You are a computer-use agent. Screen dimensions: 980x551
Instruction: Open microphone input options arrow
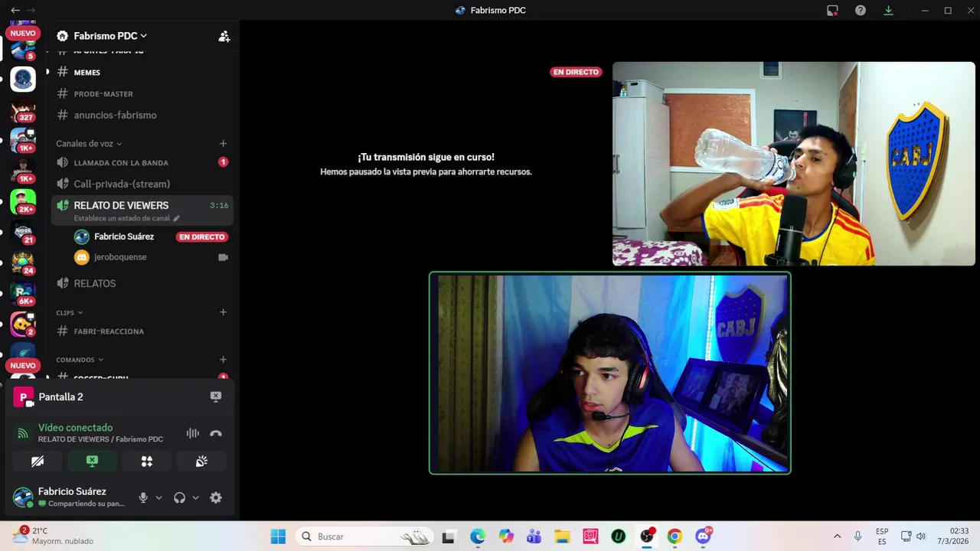click(158, 497)
